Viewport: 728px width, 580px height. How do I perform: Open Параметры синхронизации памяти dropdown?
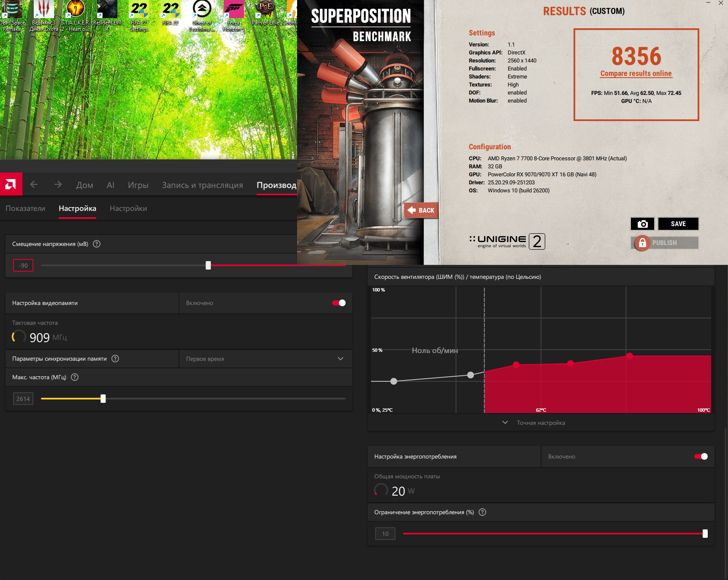(x=266, y=359)
